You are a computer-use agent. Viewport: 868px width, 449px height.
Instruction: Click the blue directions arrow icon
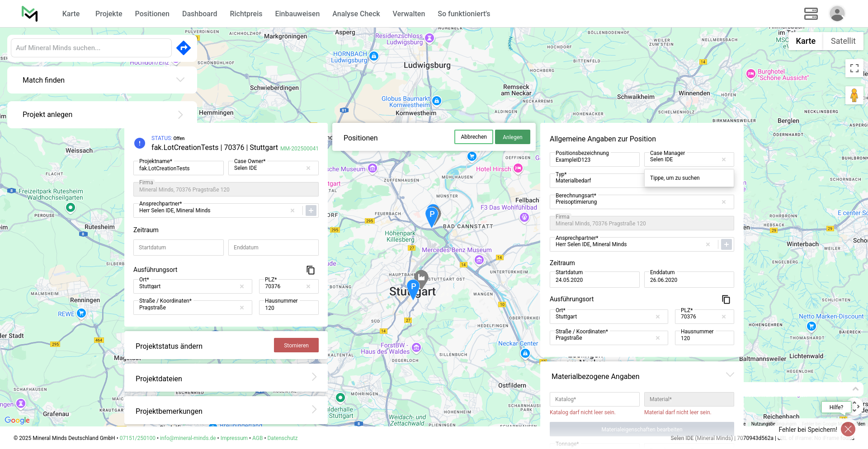(x=183, y=48)
